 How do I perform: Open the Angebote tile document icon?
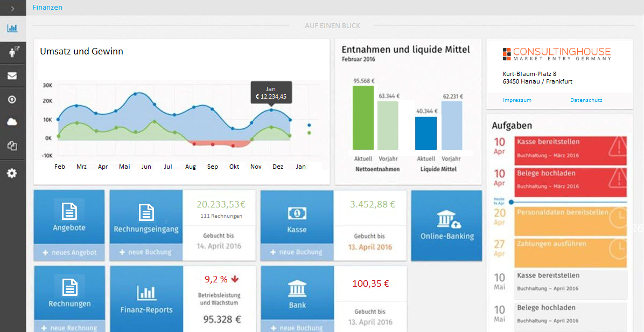point(69,211)
